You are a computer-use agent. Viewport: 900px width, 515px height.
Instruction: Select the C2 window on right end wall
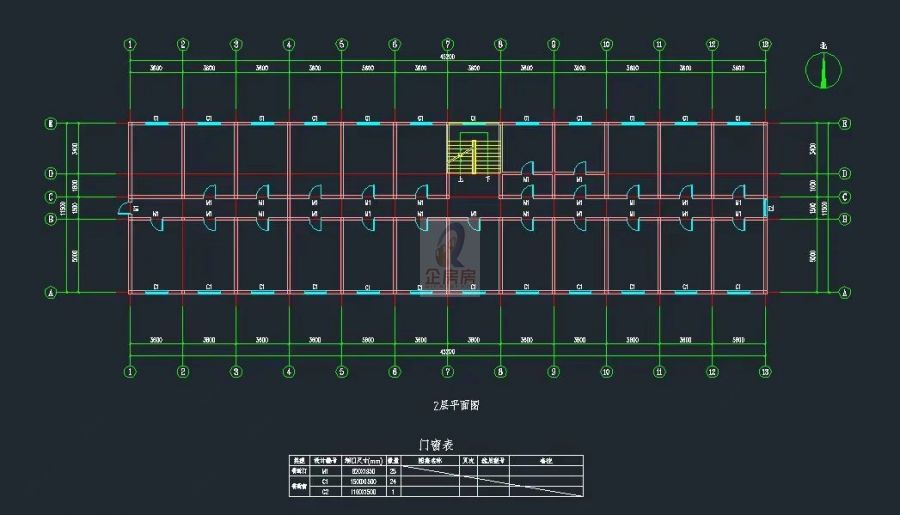click(x=766, y=208)
